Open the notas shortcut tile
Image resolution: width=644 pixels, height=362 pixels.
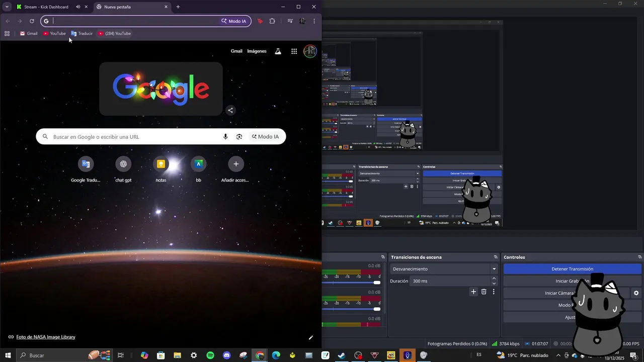pyautogui.click(x=161, y=169)
